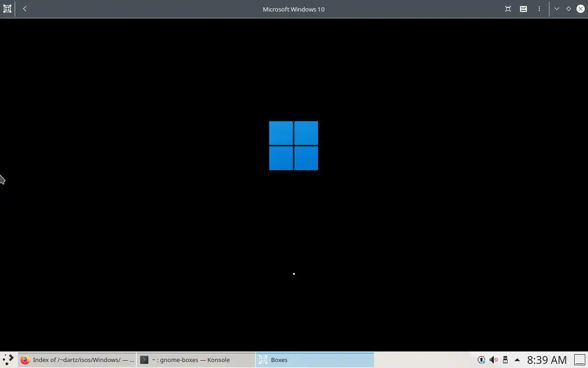The width and height of the screenshot is (588, 368).
Task: Open the system updates tray icon
Action: pyautogui.click(x=481, y=360)
